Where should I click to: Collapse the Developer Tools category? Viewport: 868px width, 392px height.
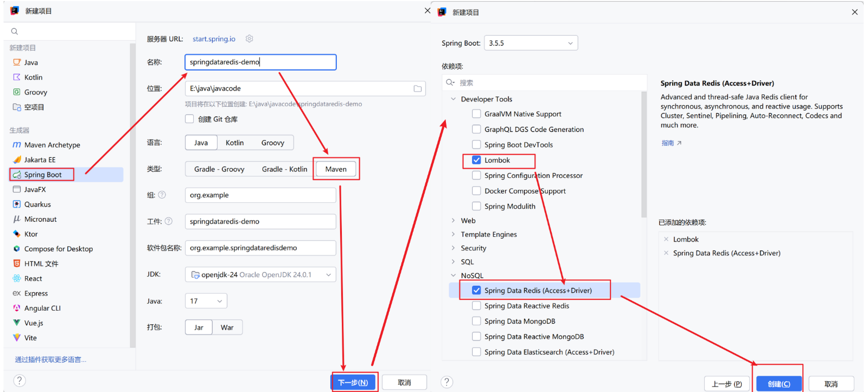tap(454, 99)
